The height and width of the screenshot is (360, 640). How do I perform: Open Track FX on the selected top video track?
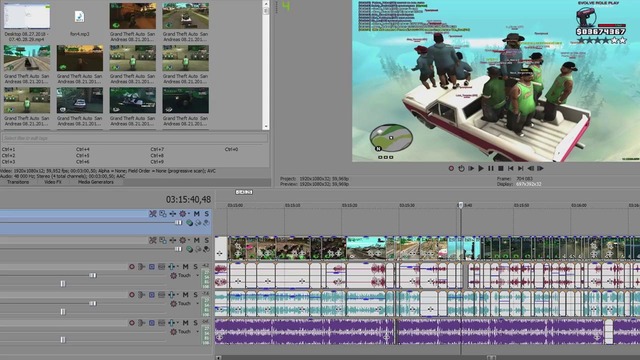click(x=173, y=213)
